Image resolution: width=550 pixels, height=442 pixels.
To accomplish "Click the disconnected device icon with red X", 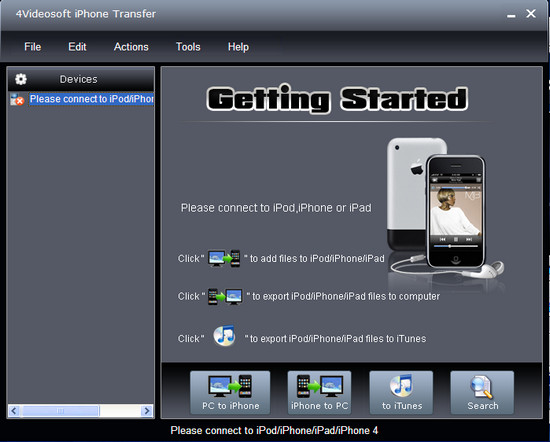I will [16, 100].
